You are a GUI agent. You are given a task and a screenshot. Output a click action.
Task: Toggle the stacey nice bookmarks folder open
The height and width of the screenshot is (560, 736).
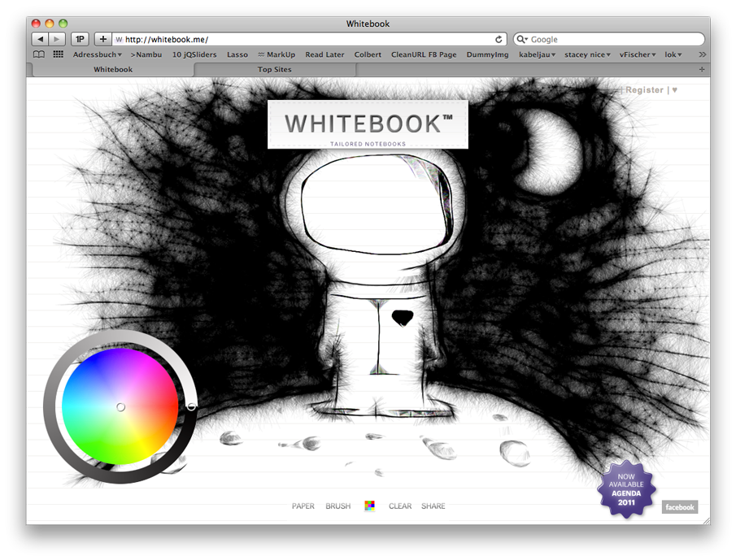(x=586, y=54)
